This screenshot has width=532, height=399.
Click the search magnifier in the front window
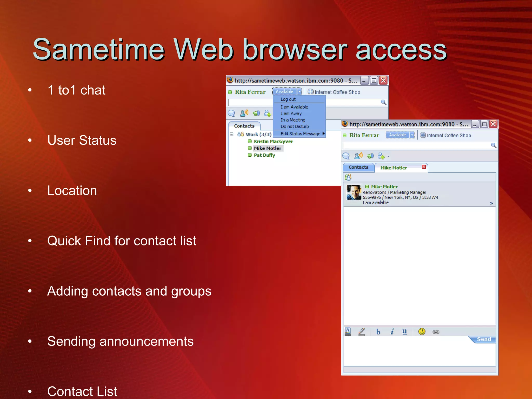[494, 145]
